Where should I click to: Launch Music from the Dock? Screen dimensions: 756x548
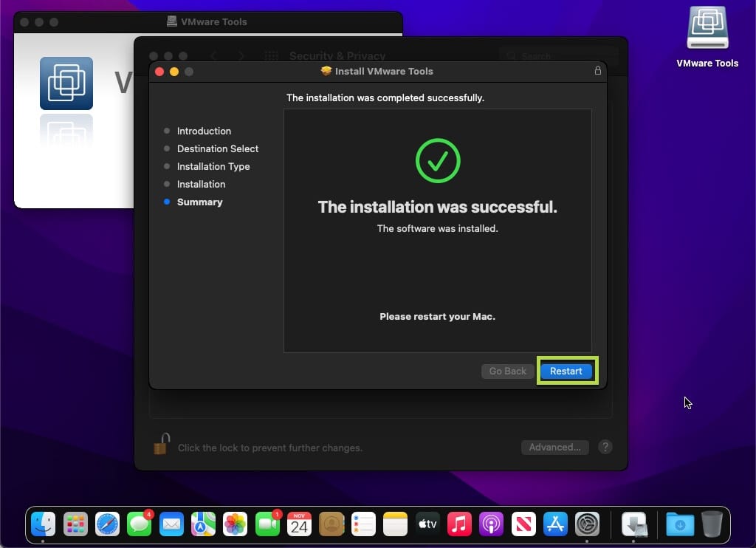459,524
